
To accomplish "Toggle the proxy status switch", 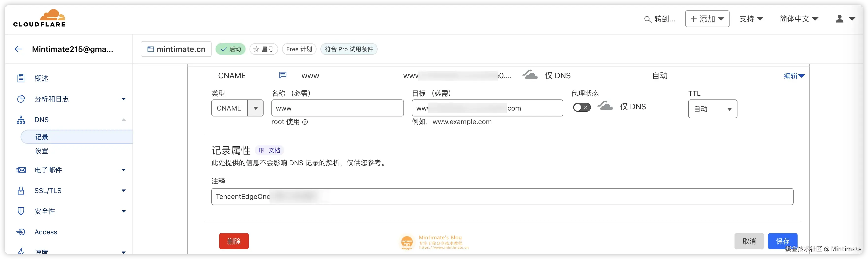I will (x=582, y=107).
